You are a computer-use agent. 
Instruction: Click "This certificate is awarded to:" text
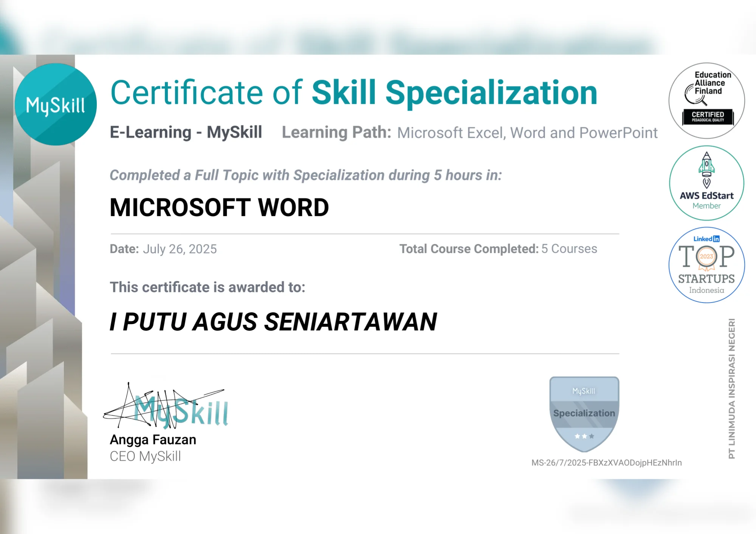[x=208, y=287]
